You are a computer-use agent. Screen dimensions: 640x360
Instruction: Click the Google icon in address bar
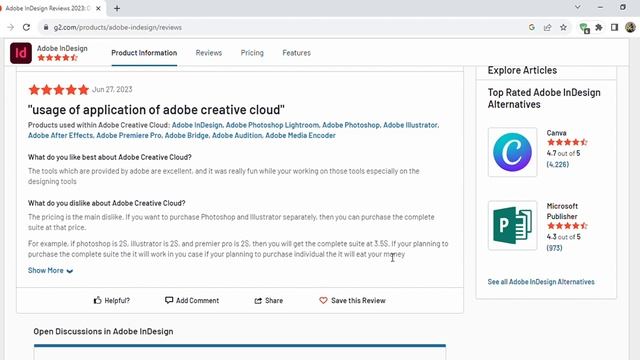pos(531,27)
